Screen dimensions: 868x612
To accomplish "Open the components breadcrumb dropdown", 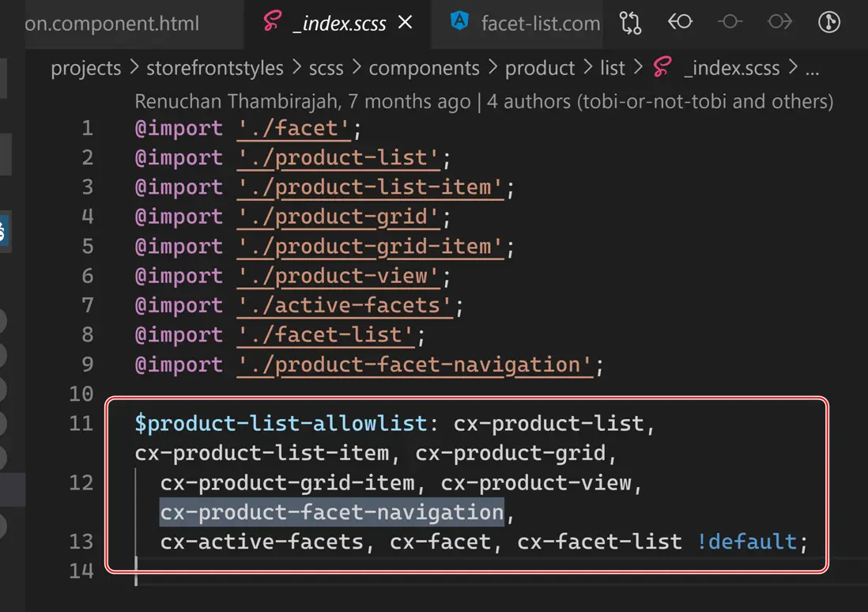I will click(x=424, y=68).
